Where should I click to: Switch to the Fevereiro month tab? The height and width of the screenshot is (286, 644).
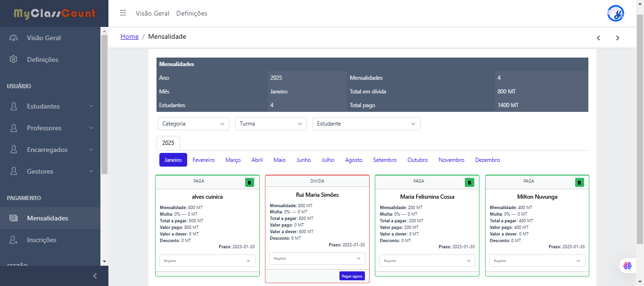(203, 160)
